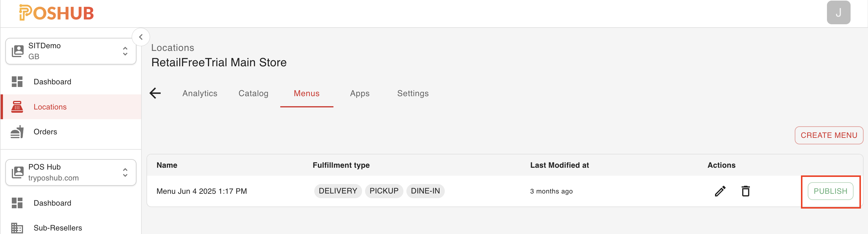868x234 pixels.
Task: Edit the menu using the pencil icon
Action: coord(720,191)
